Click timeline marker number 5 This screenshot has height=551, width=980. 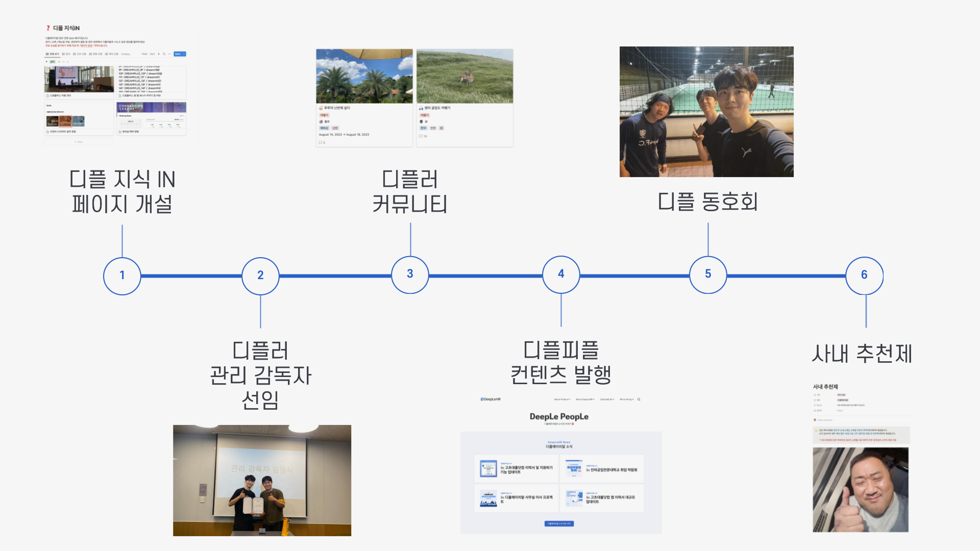(x=708, y=274)
